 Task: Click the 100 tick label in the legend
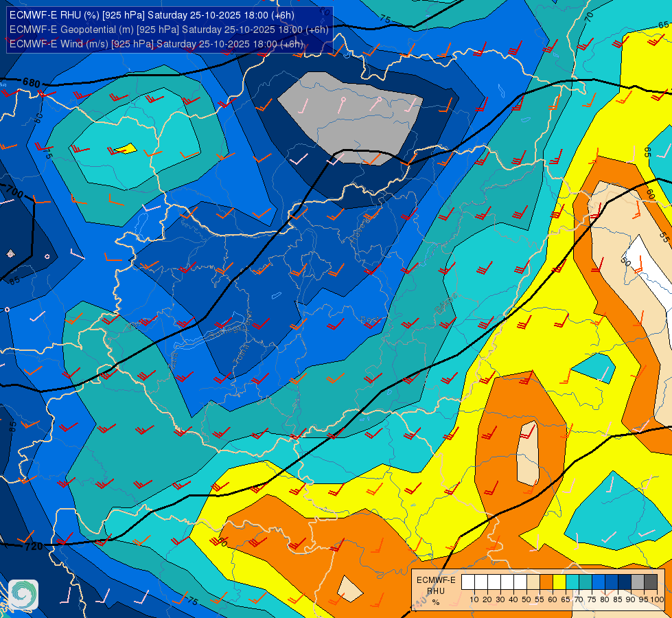click(x=657, y=599)
